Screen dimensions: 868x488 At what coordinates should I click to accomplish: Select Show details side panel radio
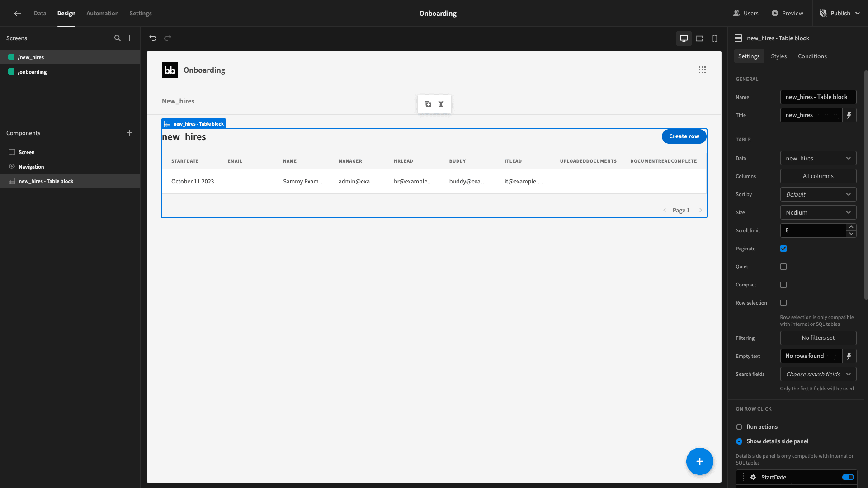(x=739, y=441)
